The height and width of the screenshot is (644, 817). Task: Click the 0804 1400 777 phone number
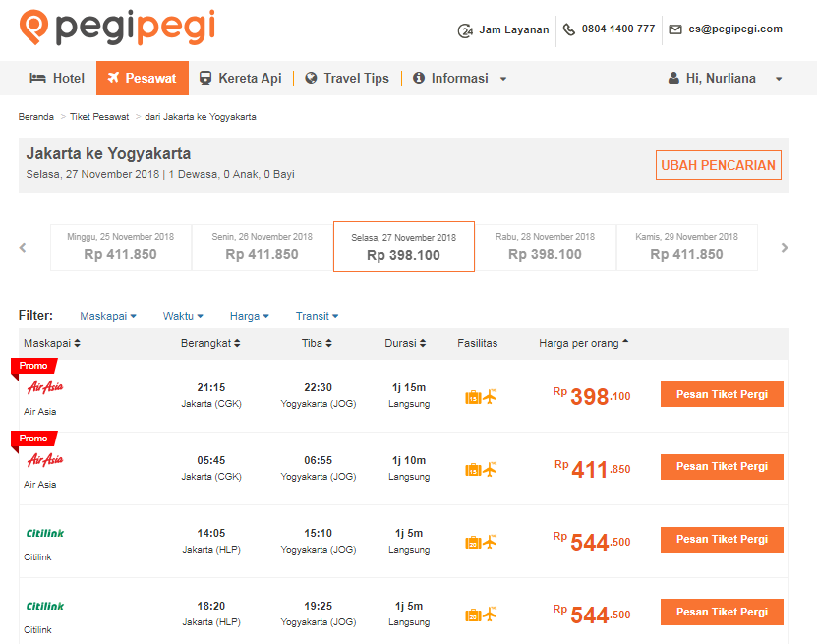(618, 29)
